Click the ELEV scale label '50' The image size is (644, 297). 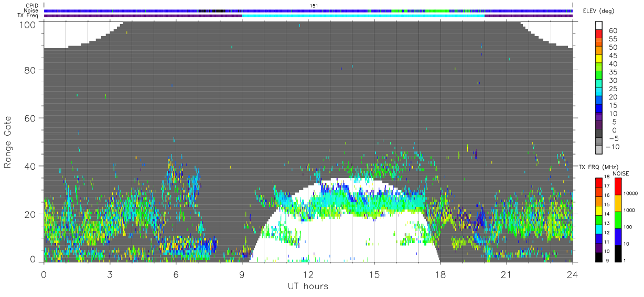(614, 48)
